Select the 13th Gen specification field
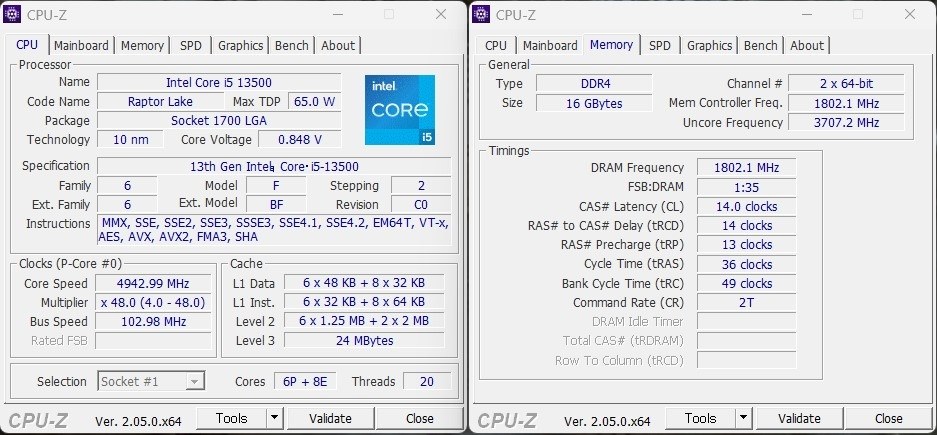Viewport: 937px width, 435px height. [x=274, y=166]
